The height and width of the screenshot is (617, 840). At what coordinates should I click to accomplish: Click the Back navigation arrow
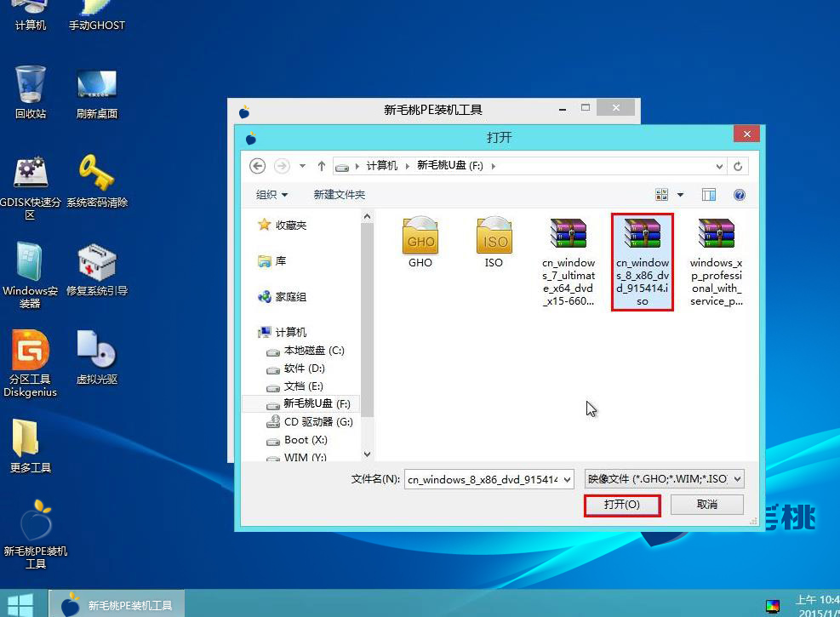coord(257,166)
